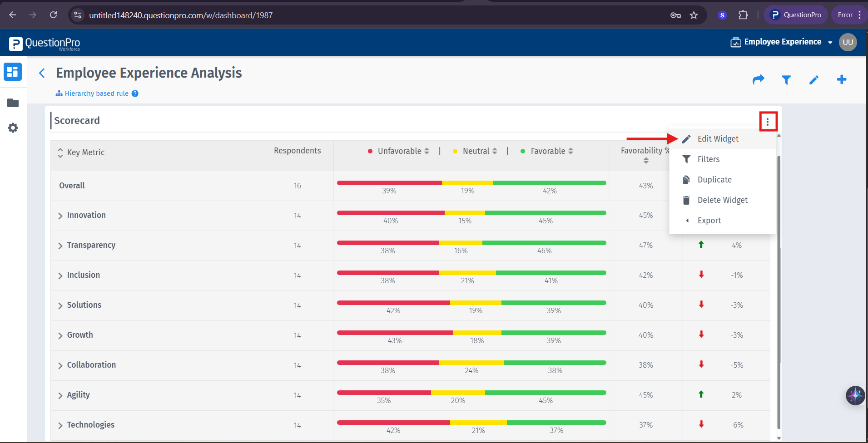Expand the Transparency metric row
The image size is (868, 443).
(x=60, y=246)
